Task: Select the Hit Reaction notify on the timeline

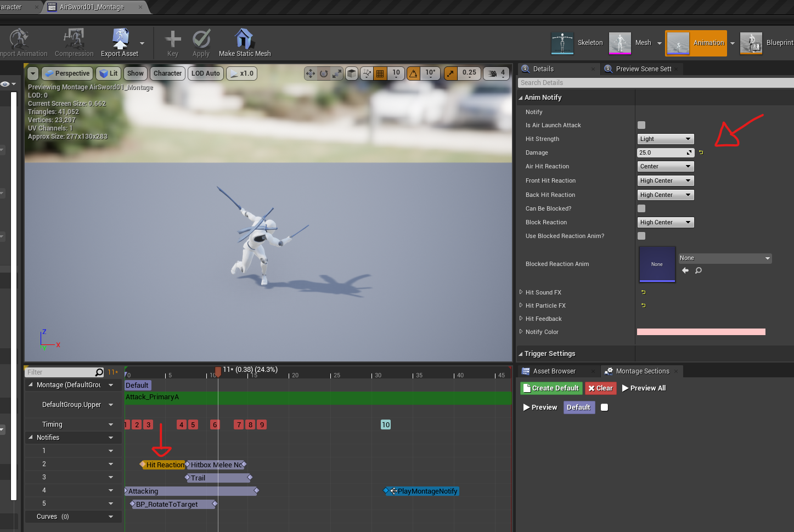Action: click(164, 465)
